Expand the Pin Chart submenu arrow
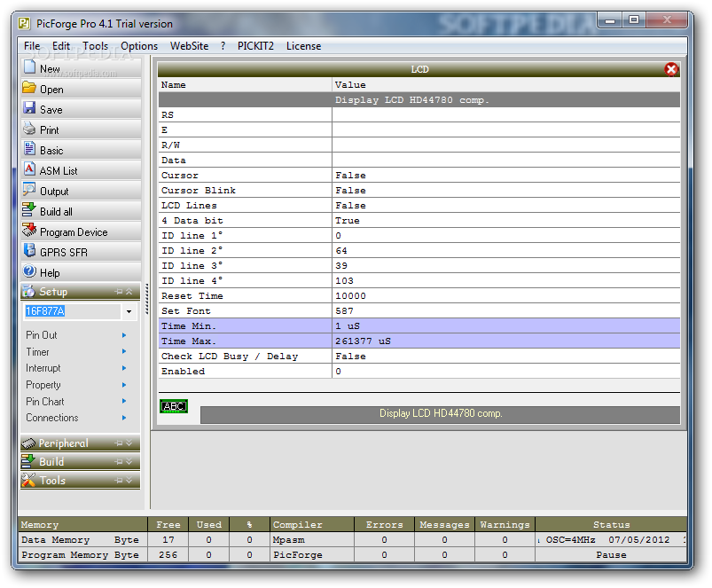 point(124,402)
